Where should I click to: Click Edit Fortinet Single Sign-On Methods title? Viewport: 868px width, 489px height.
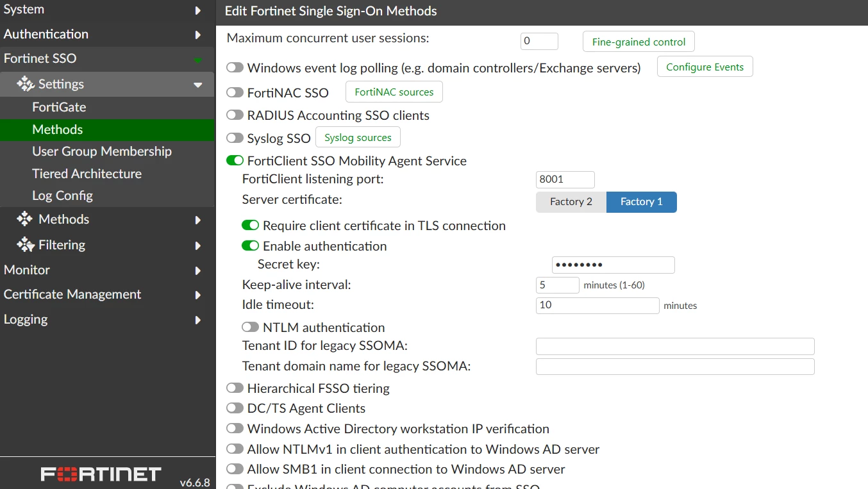point(331,12)
